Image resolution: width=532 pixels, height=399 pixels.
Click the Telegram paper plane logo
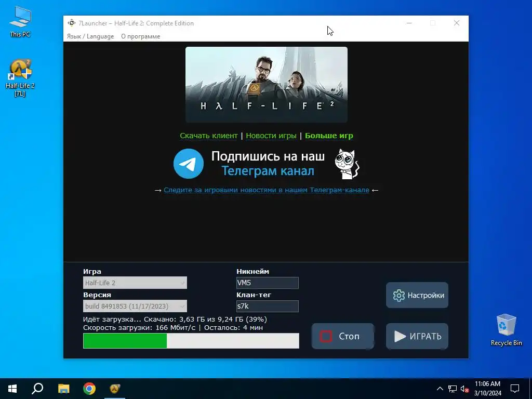(188, 164)
